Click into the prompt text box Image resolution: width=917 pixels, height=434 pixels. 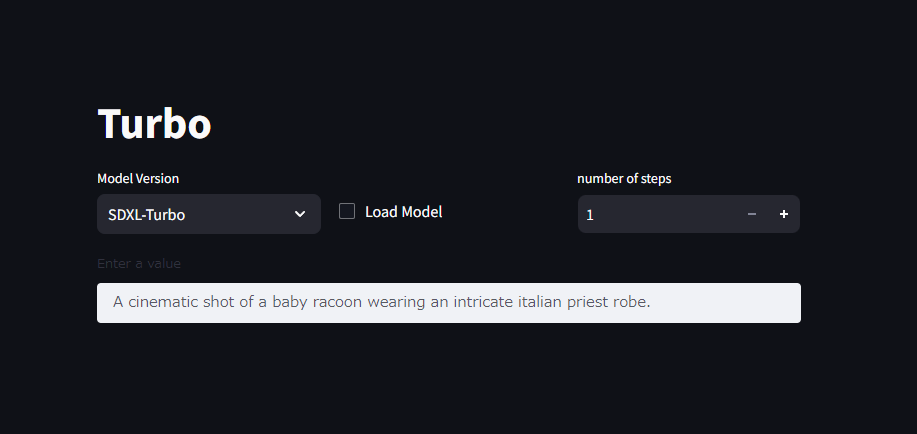click(449, 303)
